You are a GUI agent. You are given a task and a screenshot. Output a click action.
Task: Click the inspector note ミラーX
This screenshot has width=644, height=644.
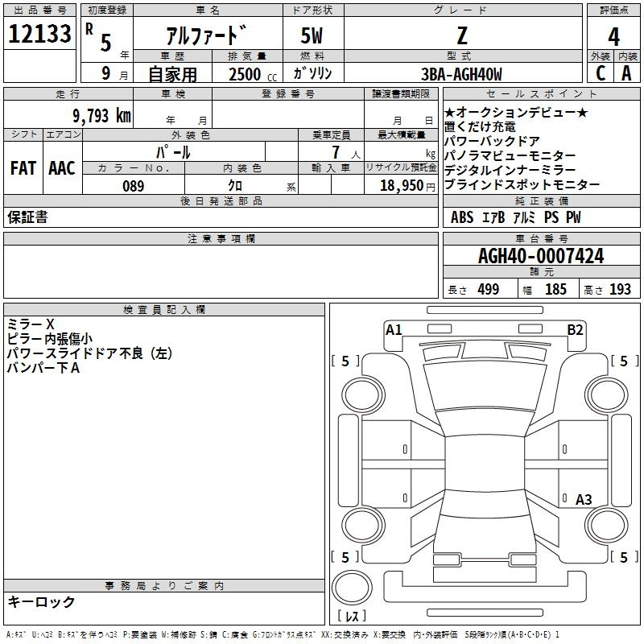point(31,324)
